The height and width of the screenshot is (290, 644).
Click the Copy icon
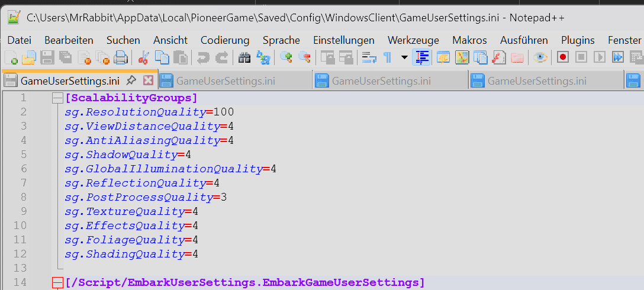163,57
